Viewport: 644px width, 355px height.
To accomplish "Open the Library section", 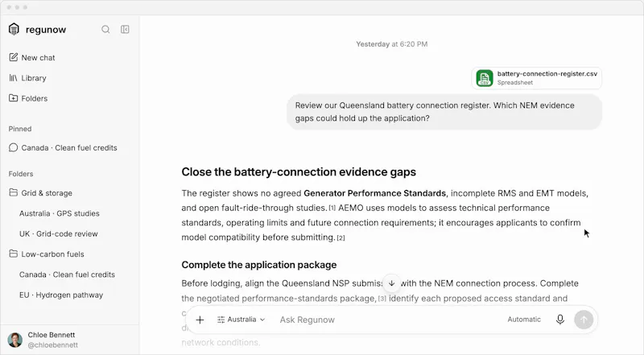I will point(27,78).
